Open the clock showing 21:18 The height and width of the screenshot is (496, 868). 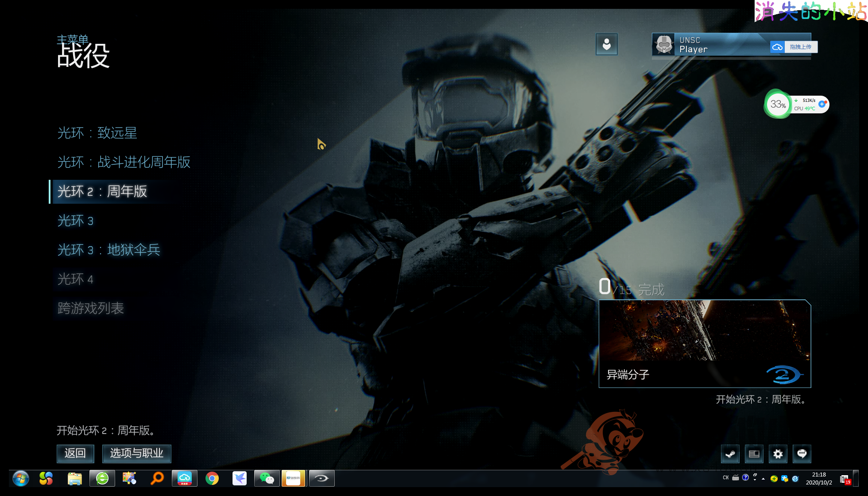(819, 479)
